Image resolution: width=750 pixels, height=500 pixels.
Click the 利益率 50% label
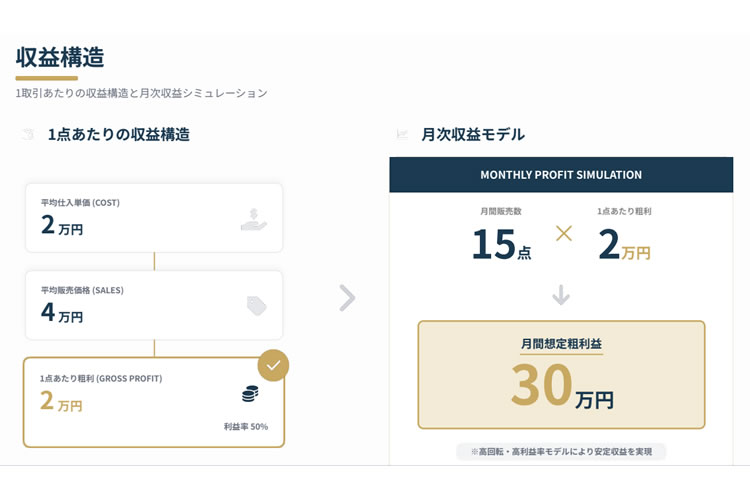(245, 426)
